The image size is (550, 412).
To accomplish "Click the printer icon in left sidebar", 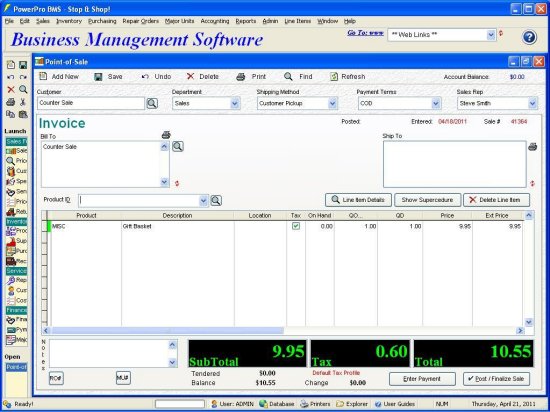I will point(11,102).
